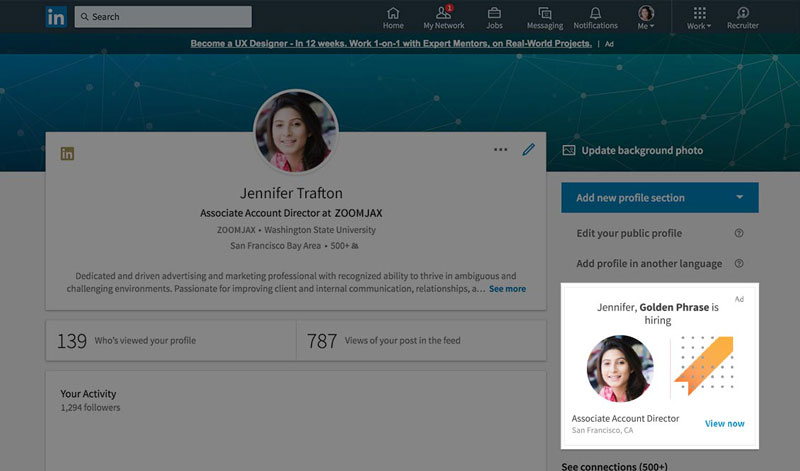Click the Search input field
Screen dimensions: 800x471
(163, 17)
